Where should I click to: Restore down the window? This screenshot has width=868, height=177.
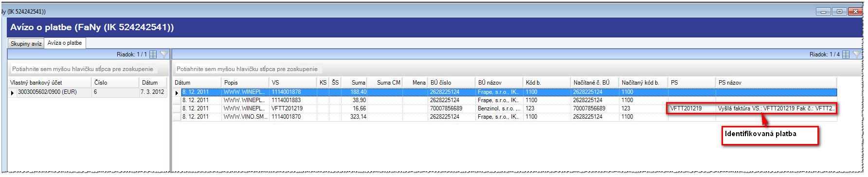(x=840, y=12)
